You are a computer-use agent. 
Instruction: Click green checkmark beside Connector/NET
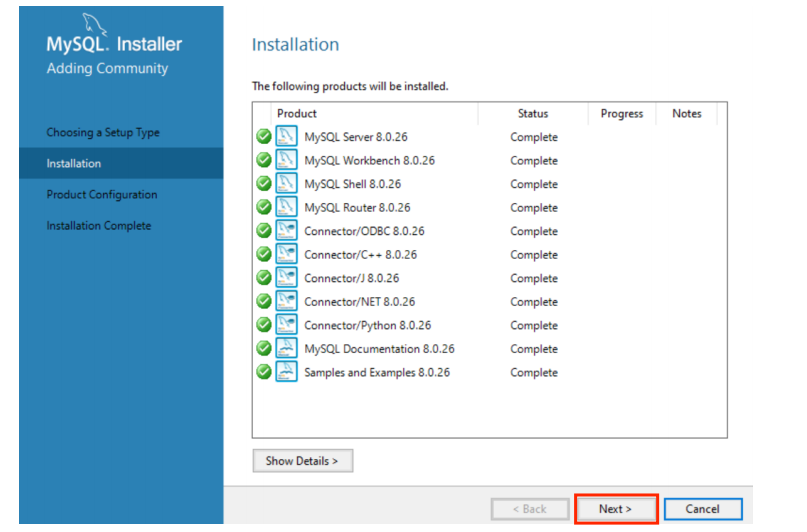tap(264, 301)
